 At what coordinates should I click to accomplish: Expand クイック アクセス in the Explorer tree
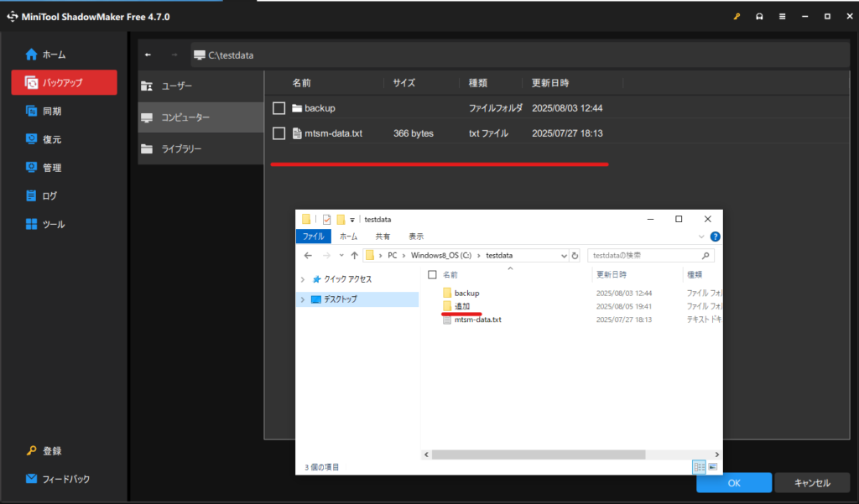(302, 279)
